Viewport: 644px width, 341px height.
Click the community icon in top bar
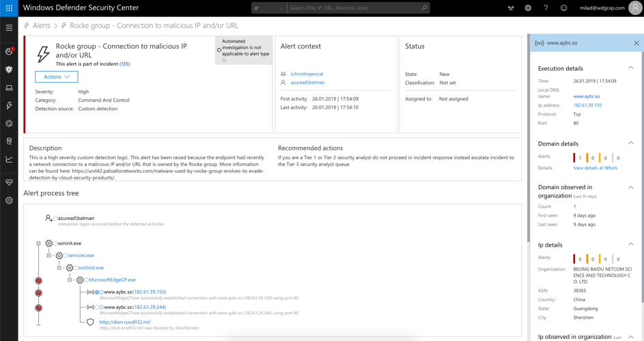pyautogui.click(x=511, y=8)
